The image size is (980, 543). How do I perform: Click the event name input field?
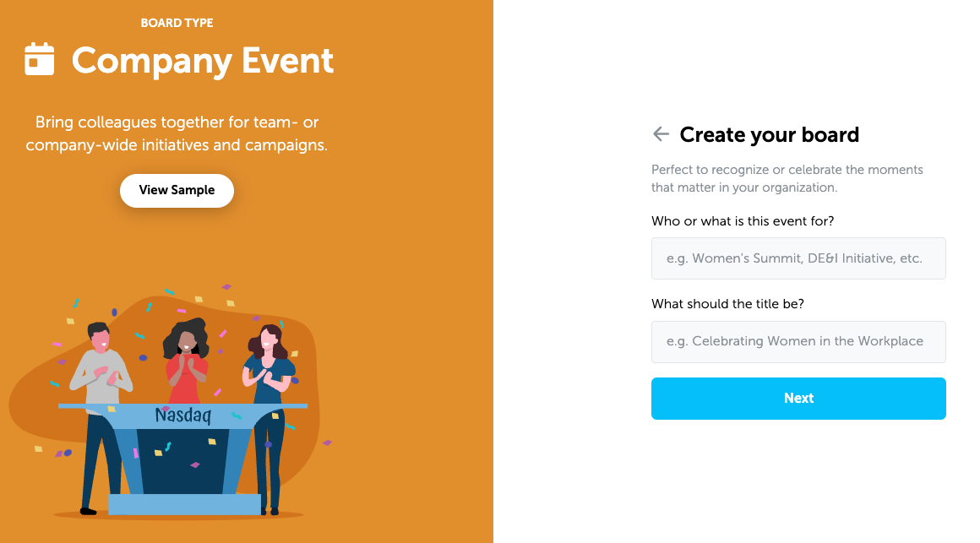pyautogui.click(x=798, y=258)
